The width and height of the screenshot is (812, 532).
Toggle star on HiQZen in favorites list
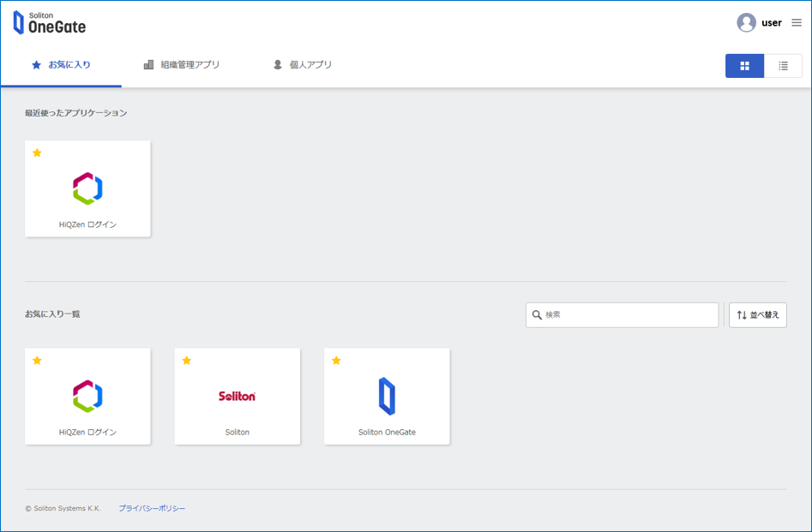coord(37,361)
